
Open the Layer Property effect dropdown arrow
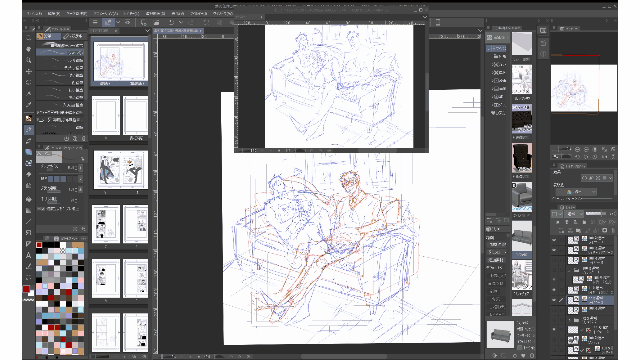610,178
